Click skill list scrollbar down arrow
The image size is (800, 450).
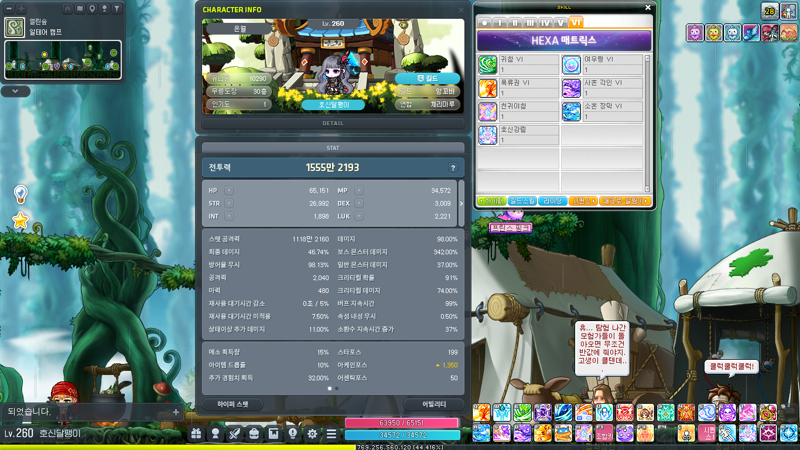tap(647, 189)
